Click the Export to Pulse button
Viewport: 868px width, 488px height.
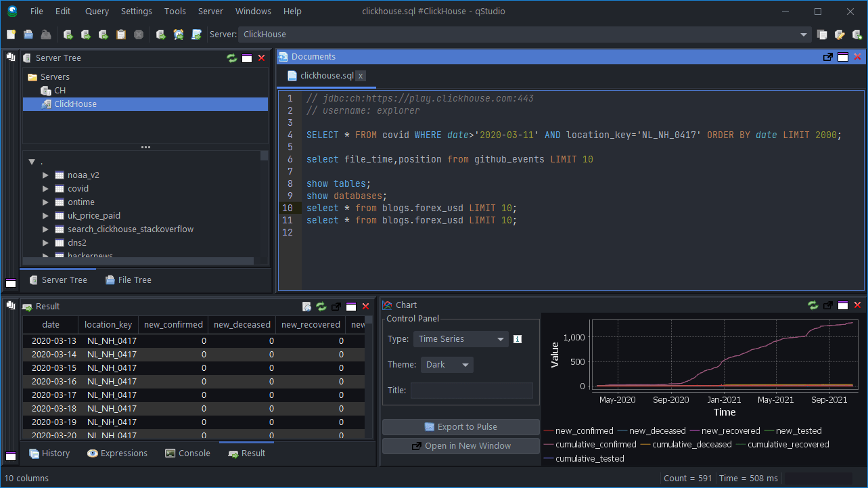461,426
